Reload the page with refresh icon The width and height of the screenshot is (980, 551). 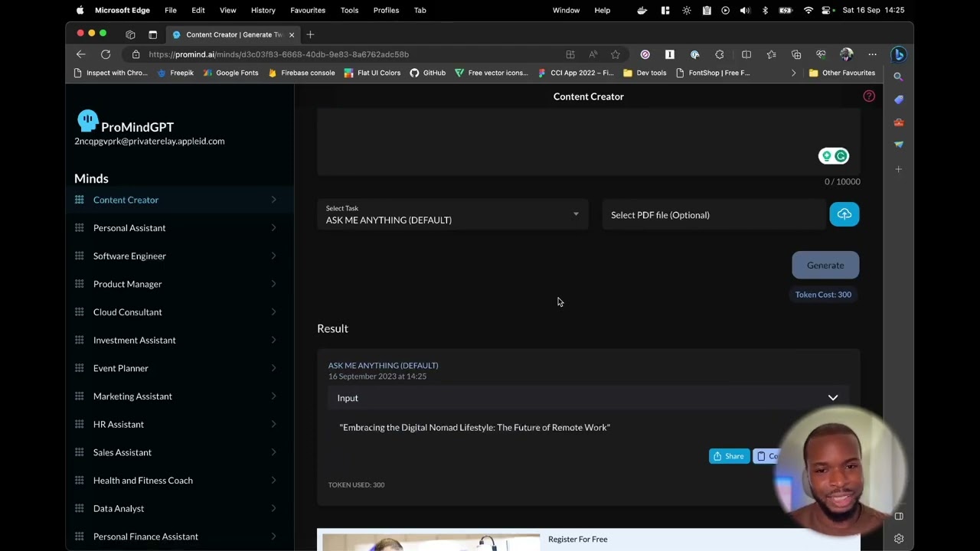(x=106, y=54)
